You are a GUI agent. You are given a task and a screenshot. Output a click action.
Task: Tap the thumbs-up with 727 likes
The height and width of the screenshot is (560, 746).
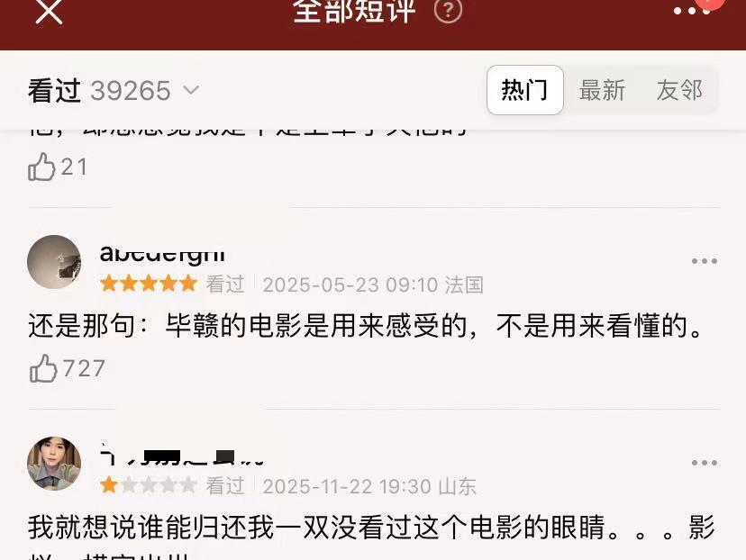pos(43,368)
